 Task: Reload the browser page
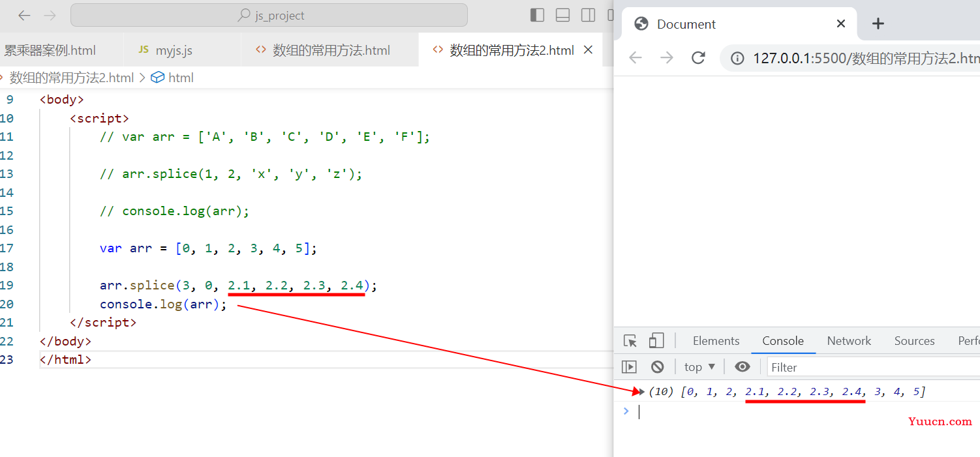698,57
